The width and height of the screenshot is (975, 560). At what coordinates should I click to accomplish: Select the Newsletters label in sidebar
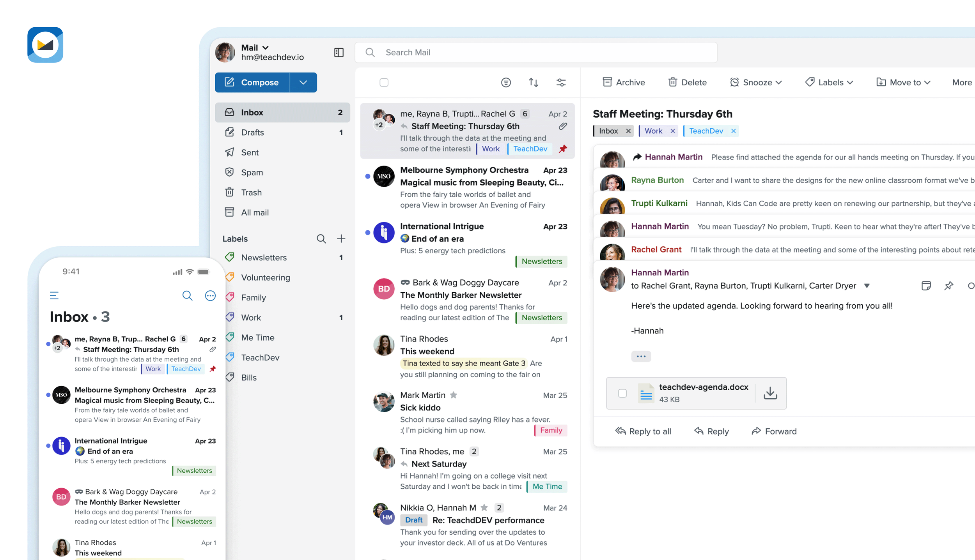264,258
